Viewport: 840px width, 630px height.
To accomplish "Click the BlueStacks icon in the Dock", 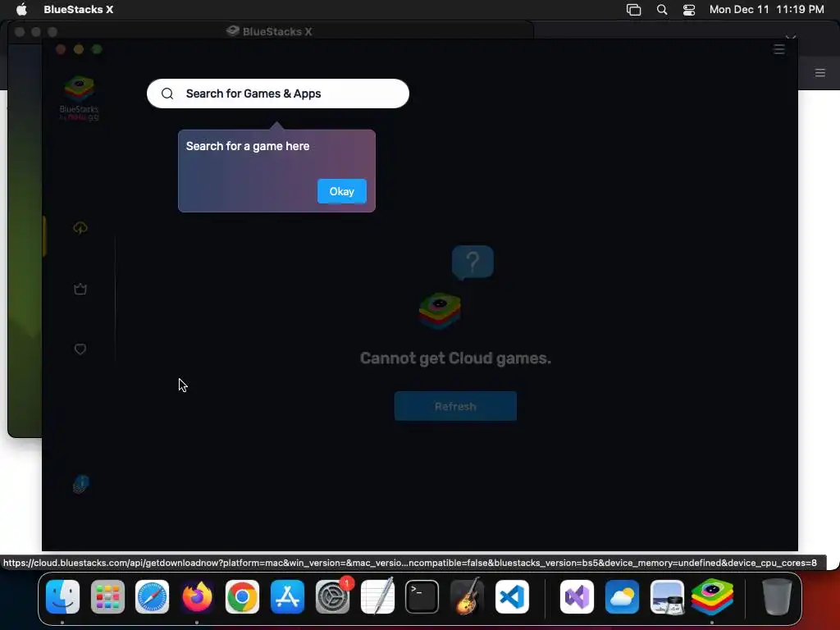I will [712, 596].
